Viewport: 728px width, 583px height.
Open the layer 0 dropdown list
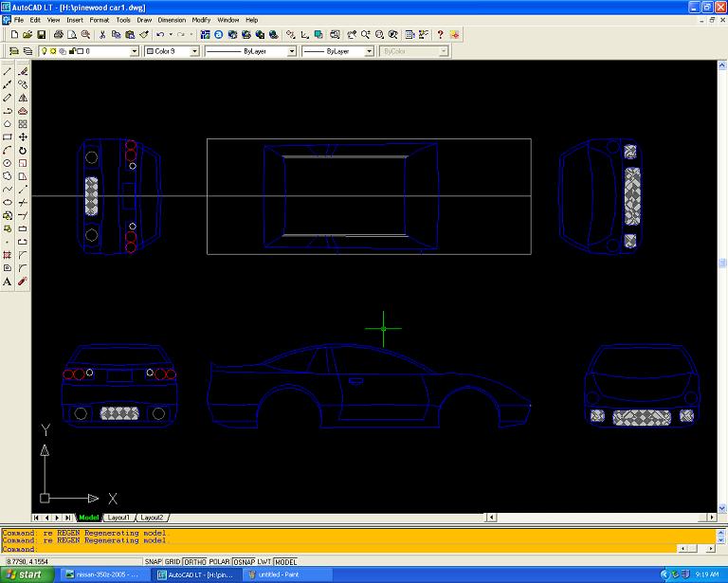click(135, 51)
